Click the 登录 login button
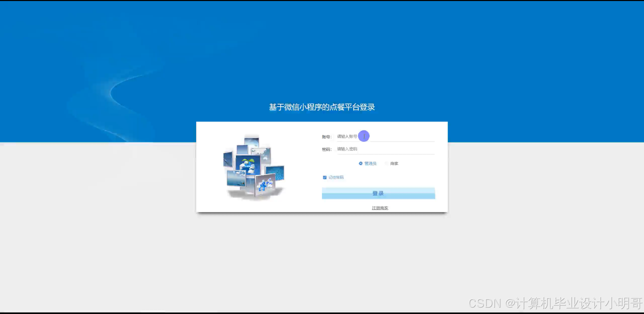The height and width of the screenshot is (314, 644). click(378, 193)
